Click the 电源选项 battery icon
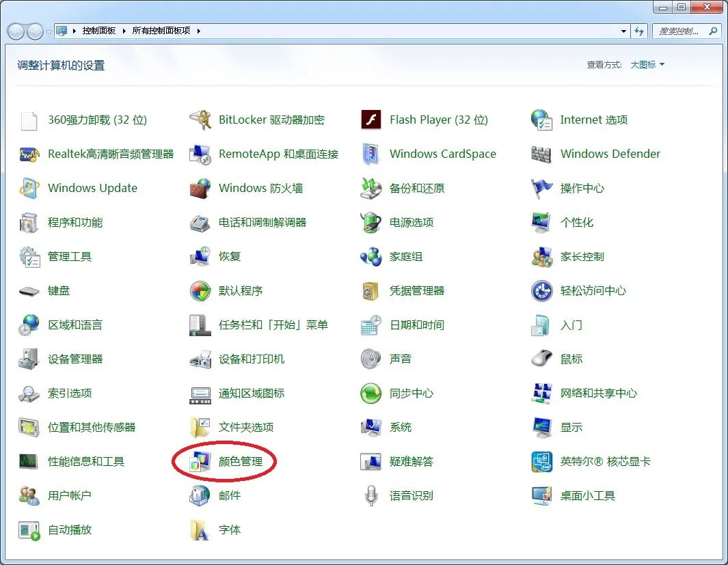This screenshot has width=728, height=565. coord(371,222)
